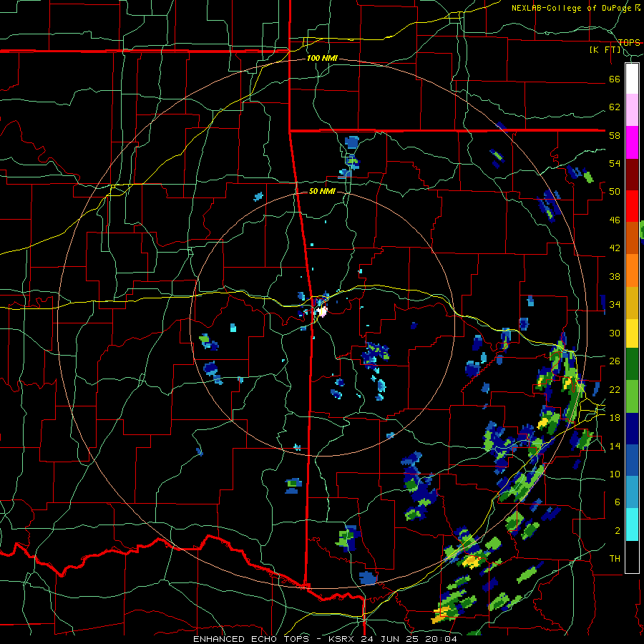Click the "2" legend value
This screenshot has height=644, width=644.
pyautogui.click(x=618, y=531)
